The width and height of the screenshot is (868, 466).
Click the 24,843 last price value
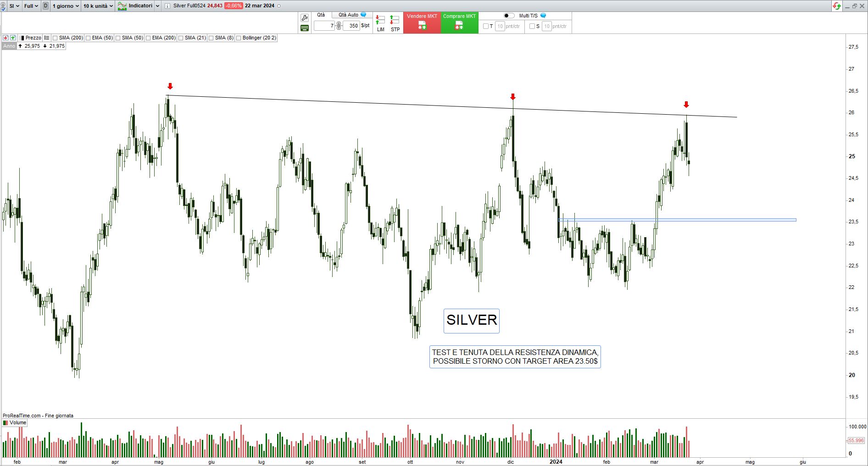point(215,6)
